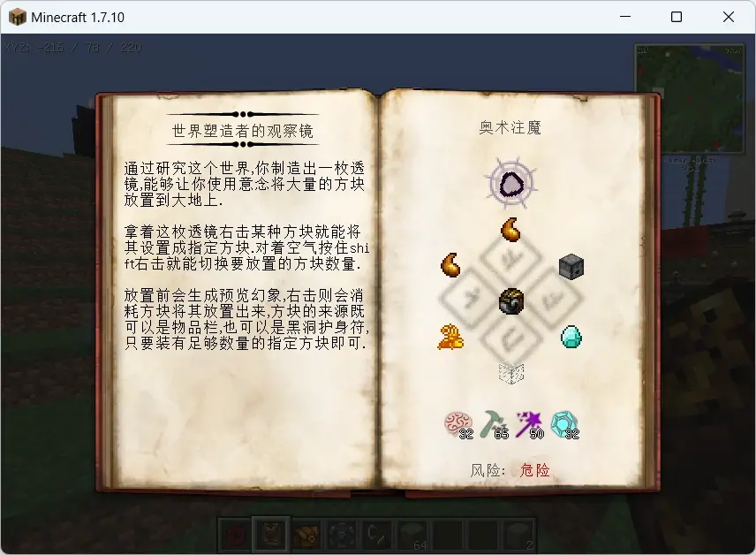The height and width of the screenshot is (555, 756).
Task: Click the green hammer aspect showing 65
Action: pyautogui.click(x=494, y=425)
